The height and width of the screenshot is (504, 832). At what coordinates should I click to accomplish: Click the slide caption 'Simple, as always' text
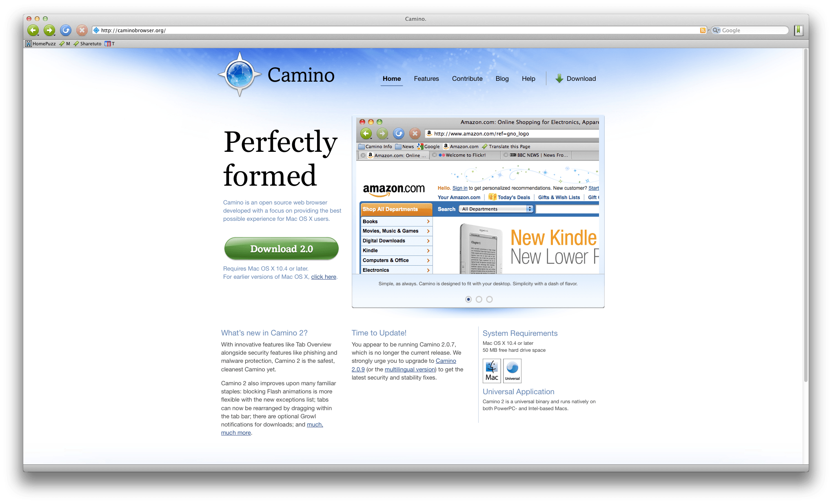pos(478,284)
